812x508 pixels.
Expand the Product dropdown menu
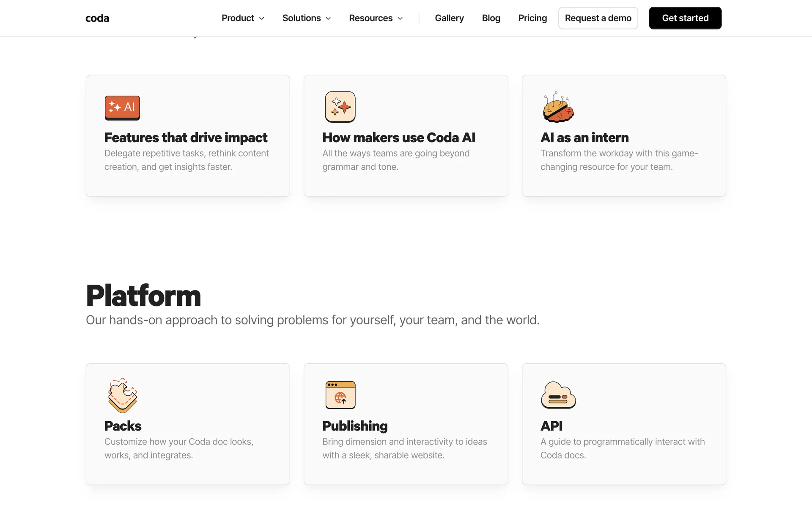(243, 18)
